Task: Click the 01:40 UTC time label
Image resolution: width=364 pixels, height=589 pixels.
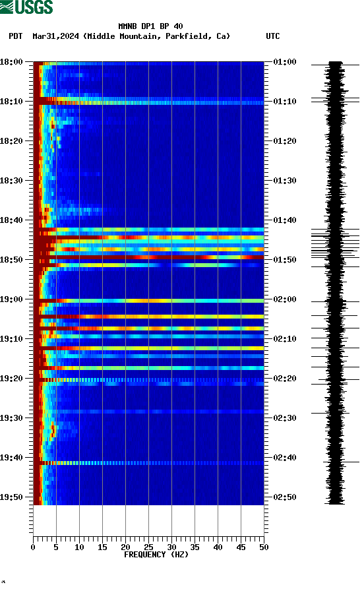Action: 285,220
